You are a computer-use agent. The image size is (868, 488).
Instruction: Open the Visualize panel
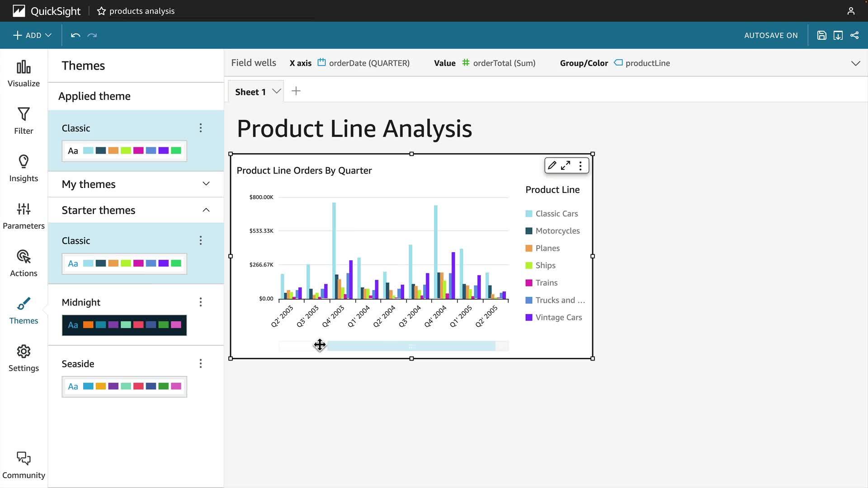tap(24, 74)
